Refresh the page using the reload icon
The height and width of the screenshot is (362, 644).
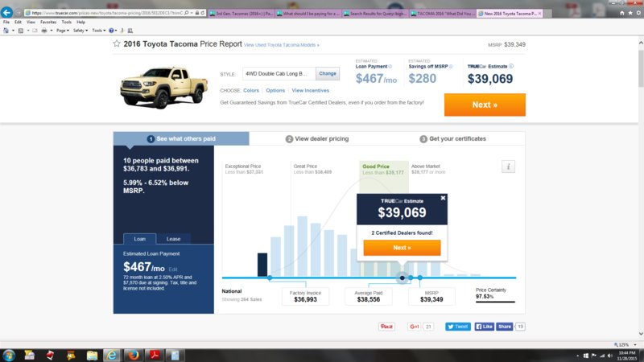click(x=203, y=13)
